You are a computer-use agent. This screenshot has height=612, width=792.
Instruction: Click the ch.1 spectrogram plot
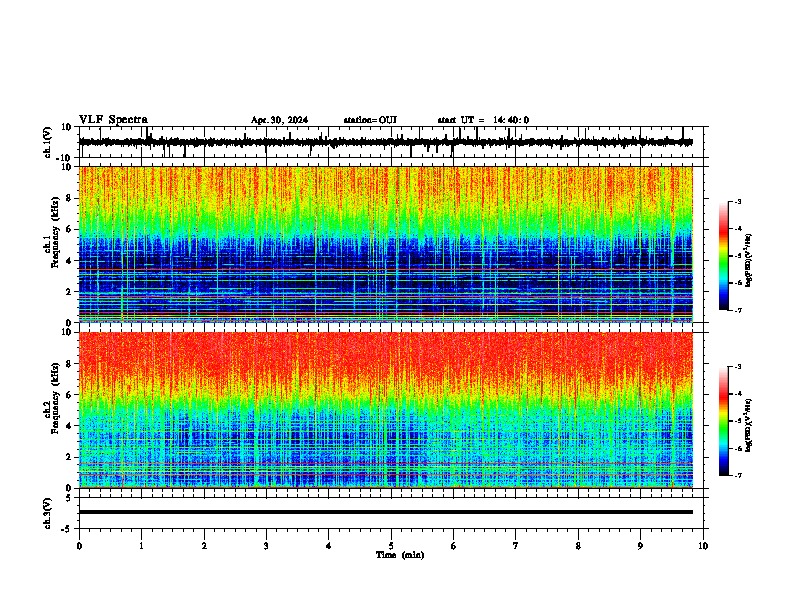[x=386, y=244]
